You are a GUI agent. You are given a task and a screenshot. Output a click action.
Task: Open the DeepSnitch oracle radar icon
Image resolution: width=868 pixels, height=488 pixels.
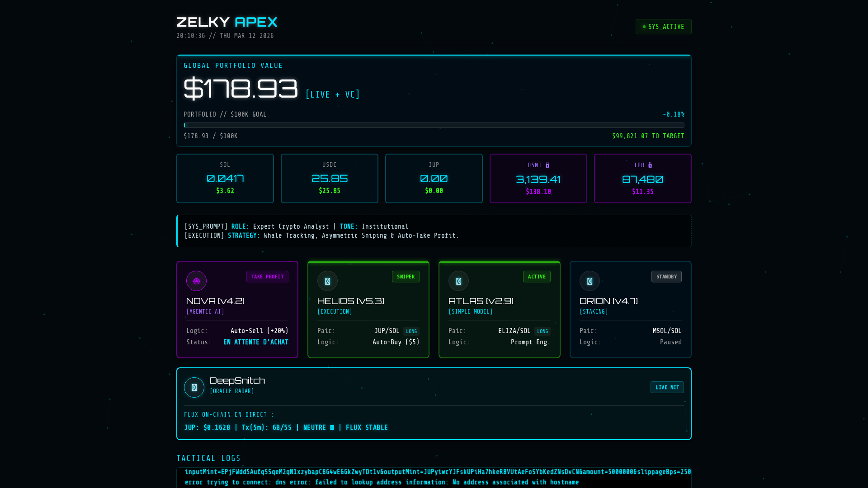(194, 387)
